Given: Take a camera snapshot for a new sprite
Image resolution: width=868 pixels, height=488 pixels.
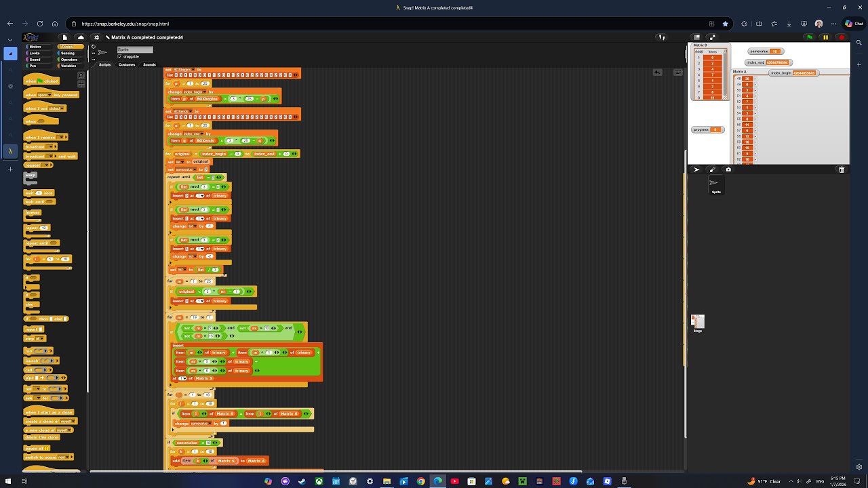Looking at the screenshot, I should tap(728, 169).
